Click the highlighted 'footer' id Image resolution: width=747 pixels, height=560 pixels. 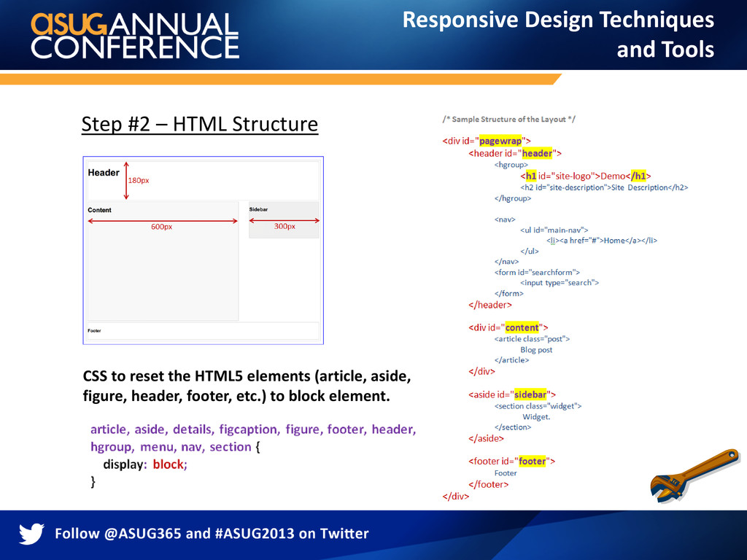[x=532, y=462]
